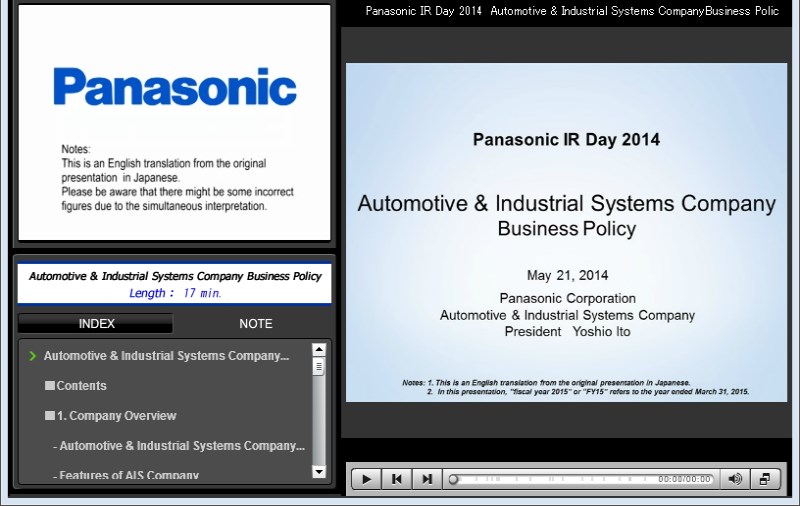Viewport: 800px width, 506px height.
Task: Click the Panasonic logo video panel
Action: (174, 122)
